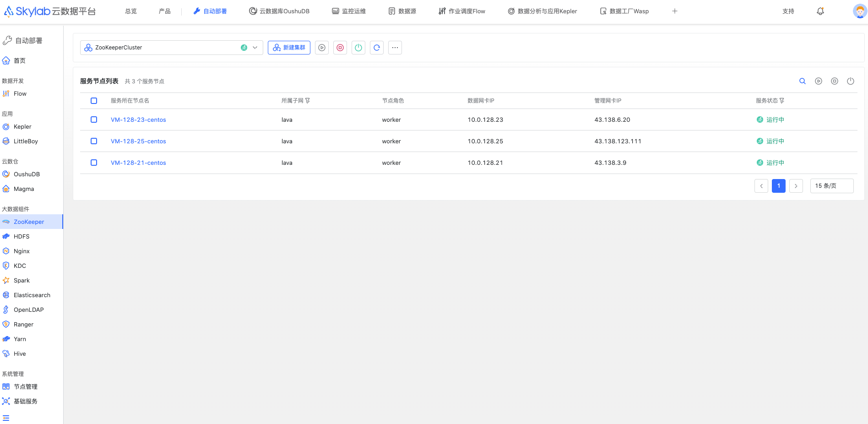Viewport: 868px width, 424px height.
Task: Open Magma in the sidebar
Action: point(32,189)
